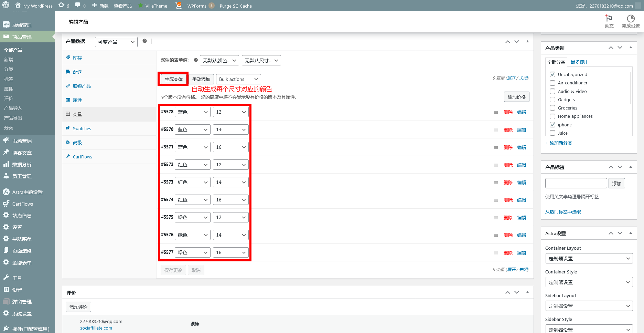This screenshot has height=333, width=644.
Task: Click the help question mark beside product type
Action: point(145,41)
